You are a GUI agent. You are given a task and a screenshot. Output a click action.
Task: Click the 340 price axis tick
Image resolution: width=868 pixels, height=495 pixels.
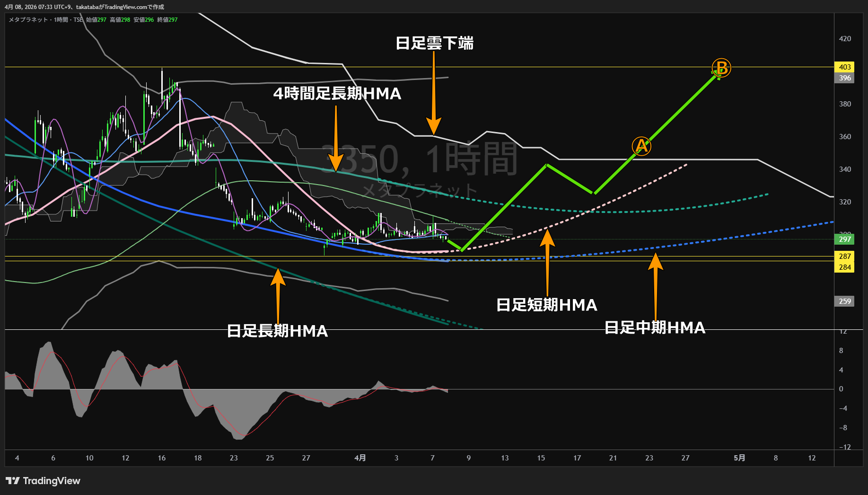845,169
